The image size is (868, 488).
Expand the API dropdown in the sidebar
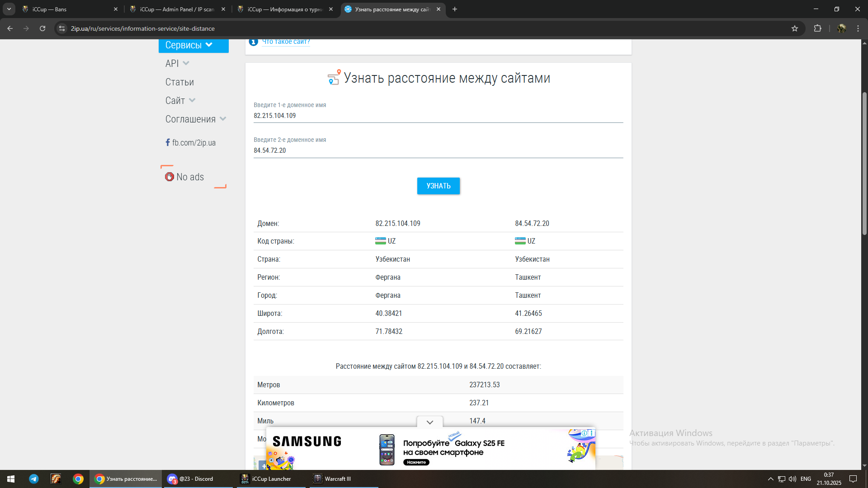click(x=186, y=63)
